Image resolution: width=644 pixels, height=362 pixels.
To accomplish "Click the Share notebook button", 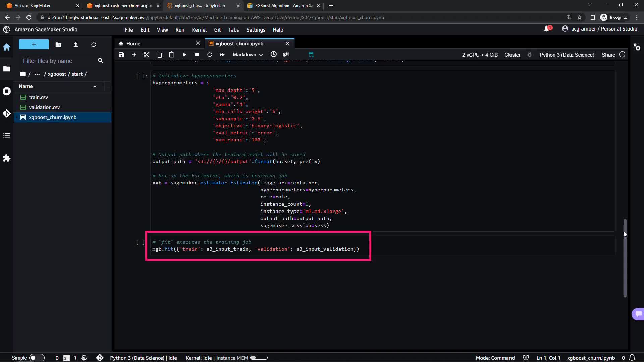I will (x=608, y=55).
